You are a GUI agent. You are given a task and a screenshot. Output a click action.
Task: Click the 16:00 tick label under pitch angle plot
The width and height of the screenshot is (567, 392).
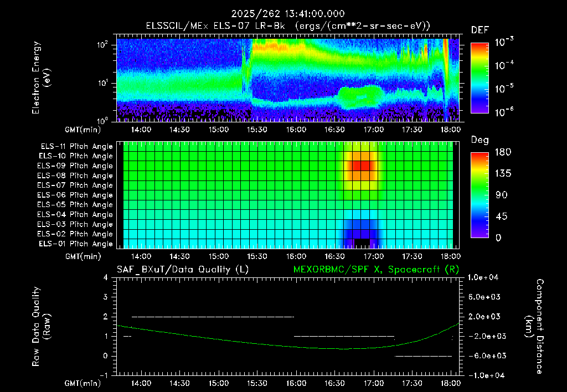pyautogui.click(x=296, y=256)
